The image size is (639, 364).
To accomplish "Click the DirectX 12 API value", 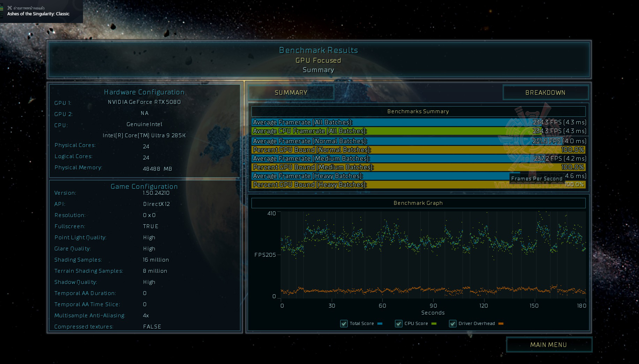I will 157,204.
